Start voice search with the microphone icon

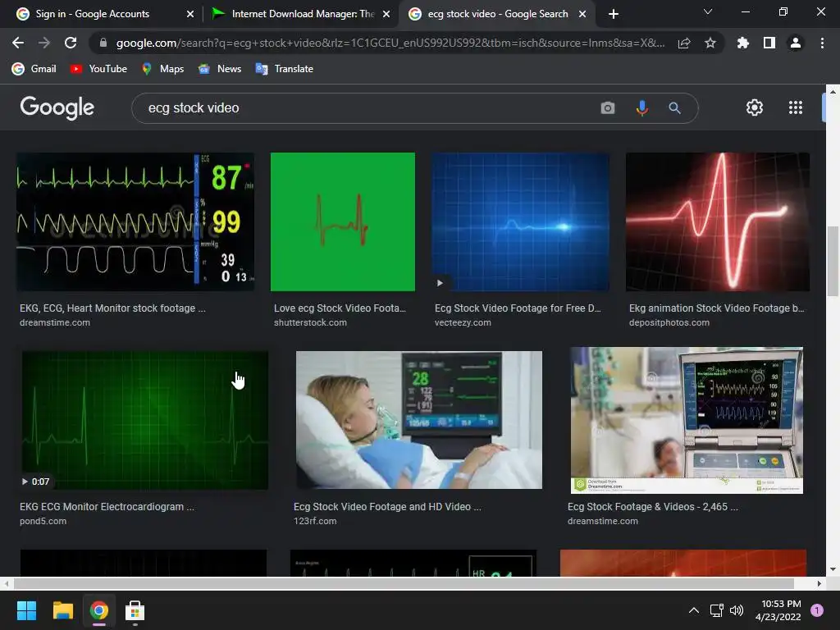[641, 108]
